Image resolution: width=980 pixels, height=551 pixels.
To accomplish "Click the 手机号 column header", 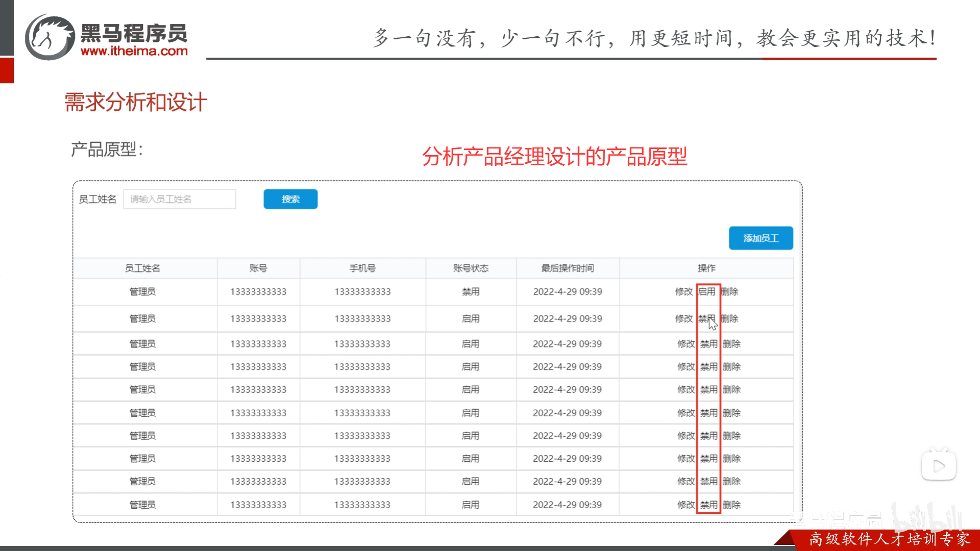I will [x=362, y=268].
